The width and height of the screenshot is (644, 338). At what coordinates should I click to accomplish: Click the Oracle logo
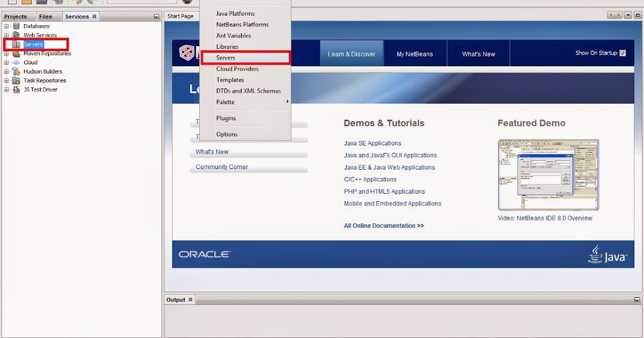(x=204, y=254)
